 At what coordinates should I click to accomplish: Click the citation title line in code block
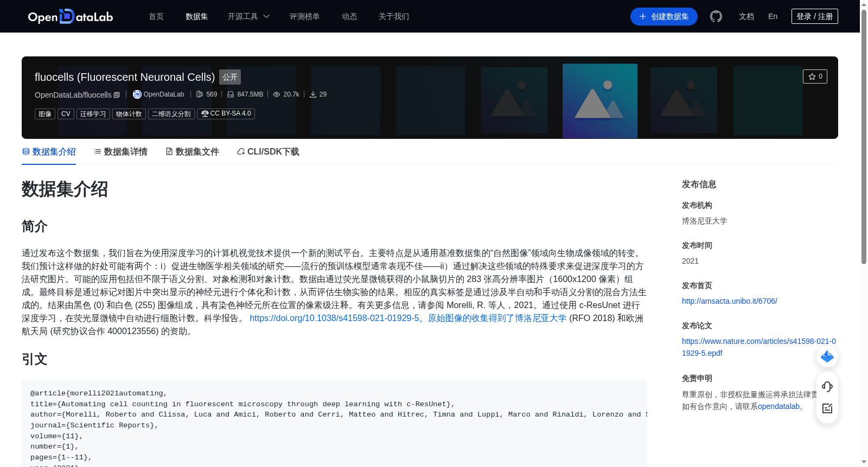point(242,404)
